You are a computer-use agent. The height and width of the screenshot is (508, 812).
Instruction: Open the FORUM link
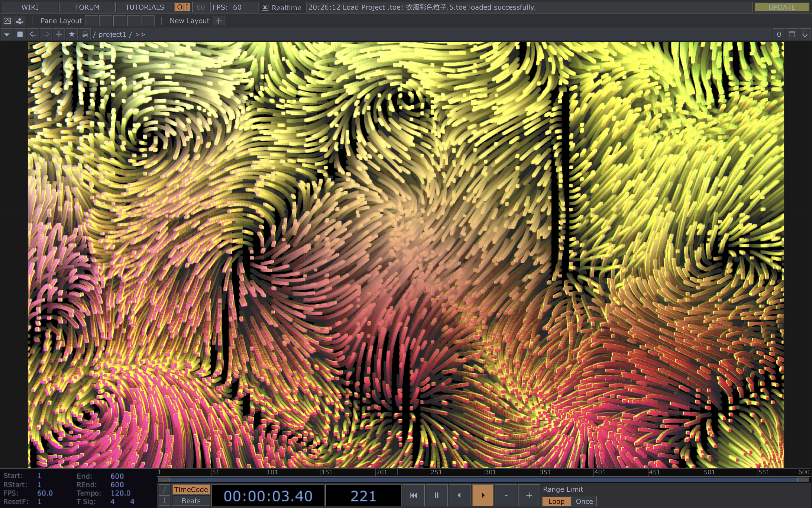(x=87, y=7)
